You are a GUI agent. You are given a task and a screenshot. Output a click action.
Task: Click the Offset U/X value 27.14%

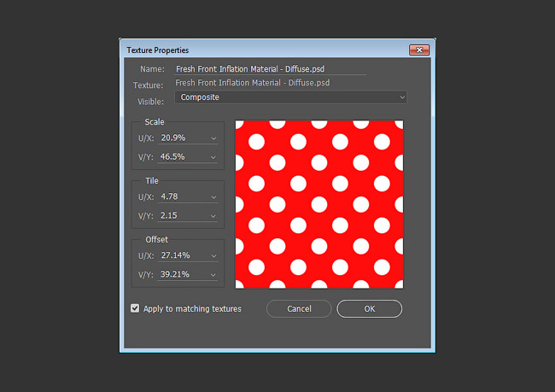(x=175, y=255)
